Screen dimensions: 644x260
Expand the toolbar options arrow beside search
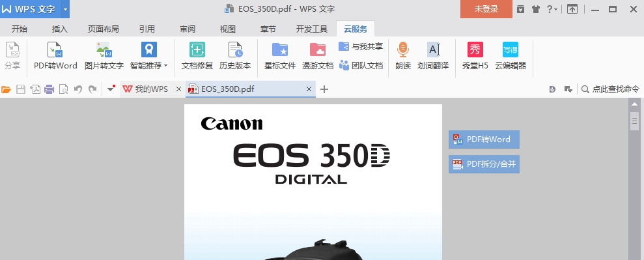568,89
